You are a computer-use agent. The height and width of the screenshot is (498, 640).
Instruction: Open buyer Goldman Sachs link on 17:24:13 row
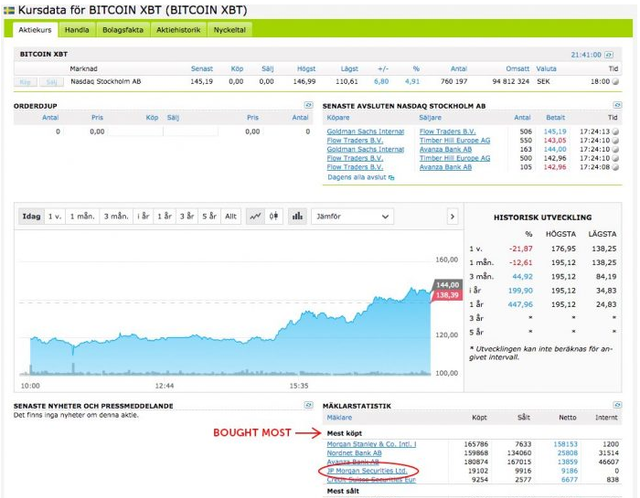pos(365,131)
